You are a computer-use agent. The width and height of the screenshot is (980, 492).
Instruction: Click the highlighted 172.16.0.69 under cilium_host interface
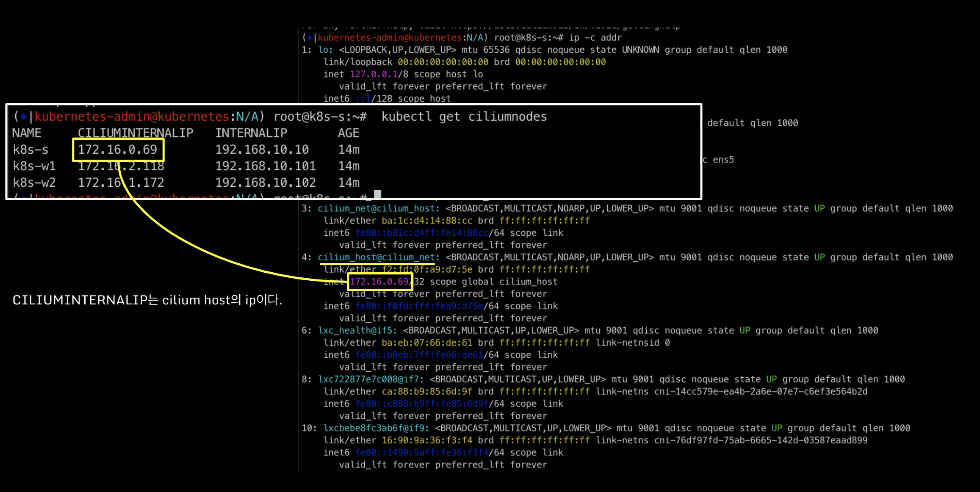point(379,282)
